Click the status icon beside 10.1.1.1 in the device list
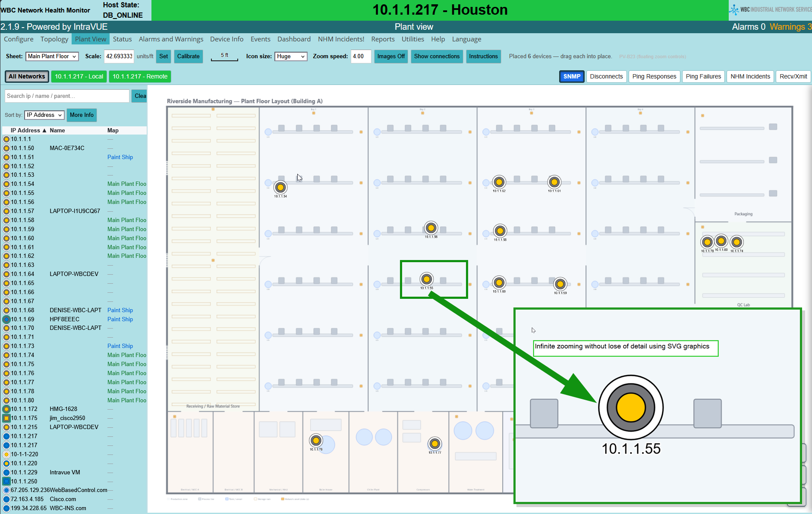Screen dimensions: 812x514 point(6,139)
